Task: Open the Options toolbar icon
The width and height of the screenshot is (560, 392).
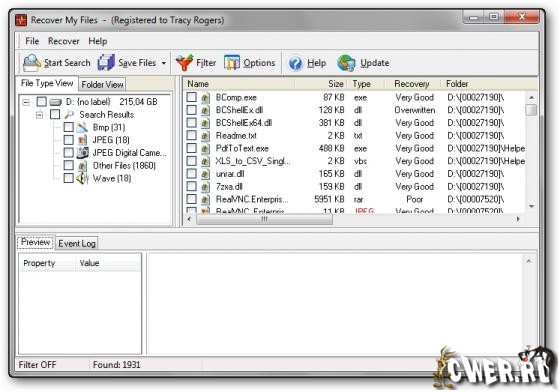Action: click(232, 63)
